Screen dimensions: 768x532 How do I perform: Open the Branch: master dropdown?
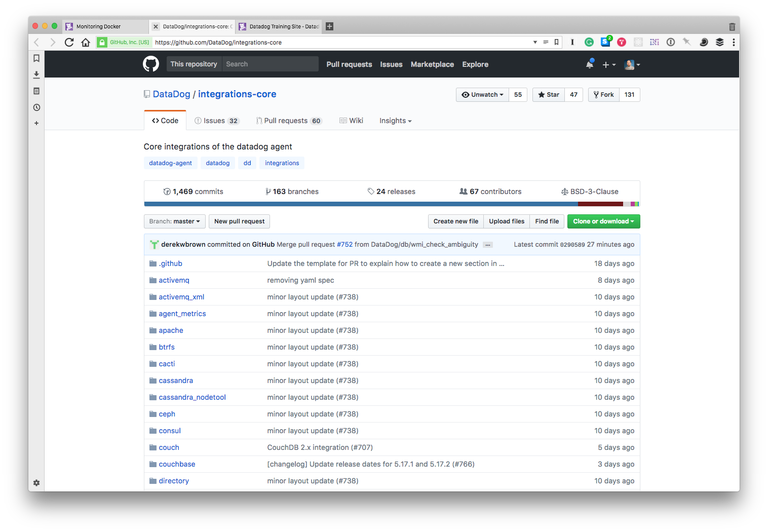(175, 221)
